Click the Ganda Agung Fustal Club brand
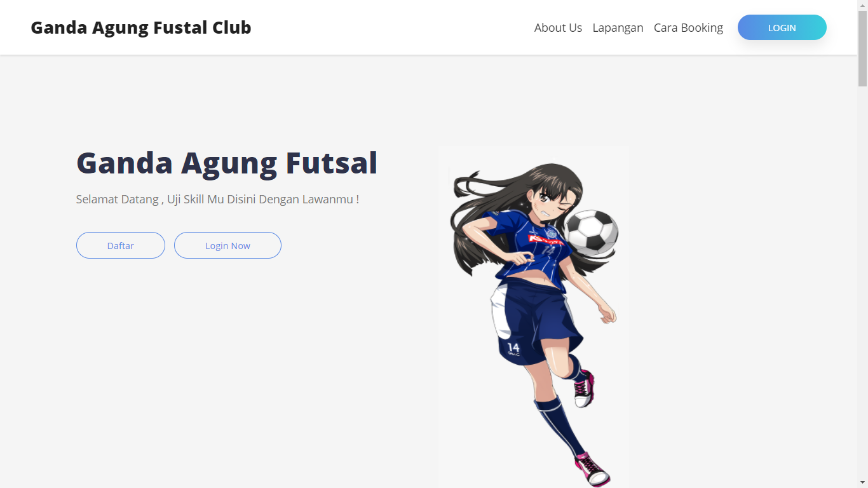Screen dimensions: 868x488 pyautogui.click(x=141, y=27)
